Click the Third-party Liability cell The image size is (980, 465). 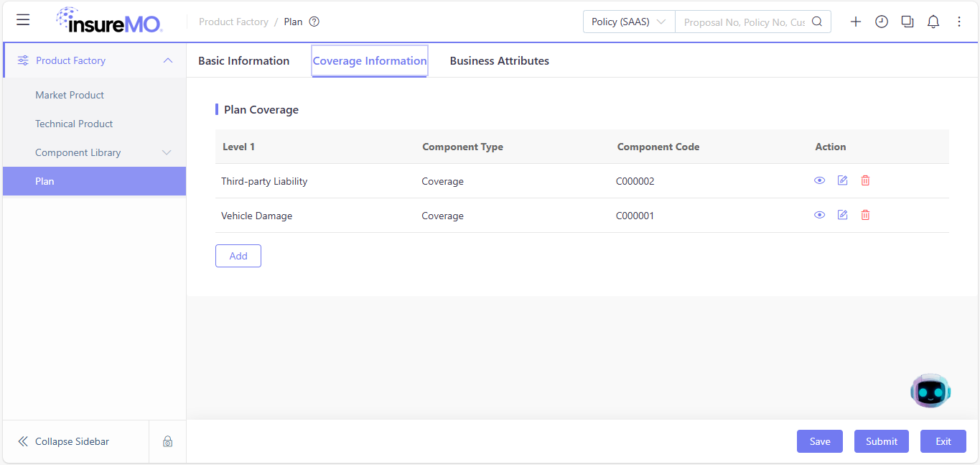(264, 181)
